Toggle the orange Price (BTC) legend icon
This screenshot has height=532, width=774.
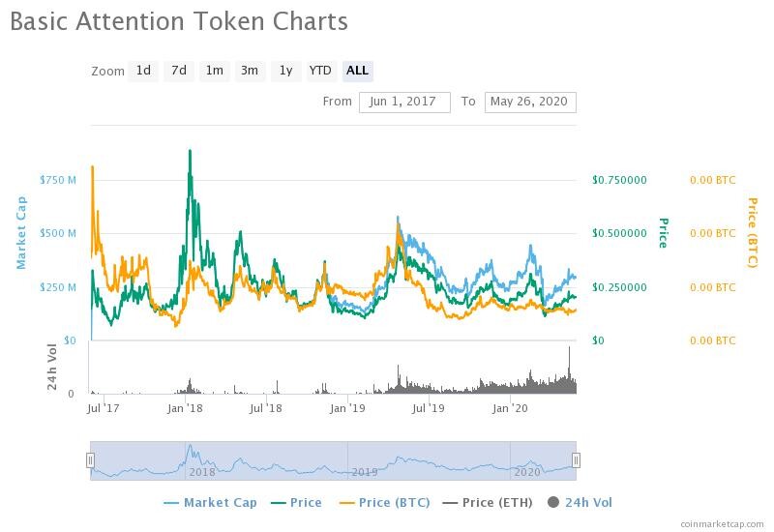point(347,503)
